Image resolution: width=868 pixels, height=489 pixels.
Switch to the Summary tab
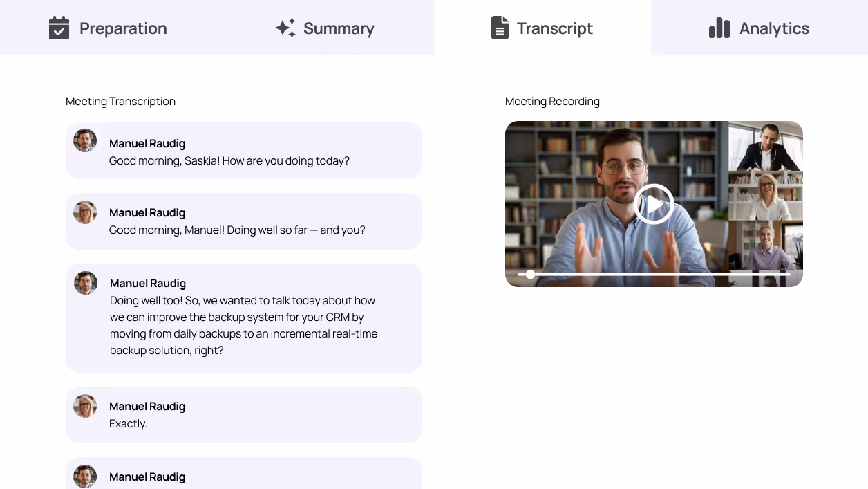(x=325, y=28)
